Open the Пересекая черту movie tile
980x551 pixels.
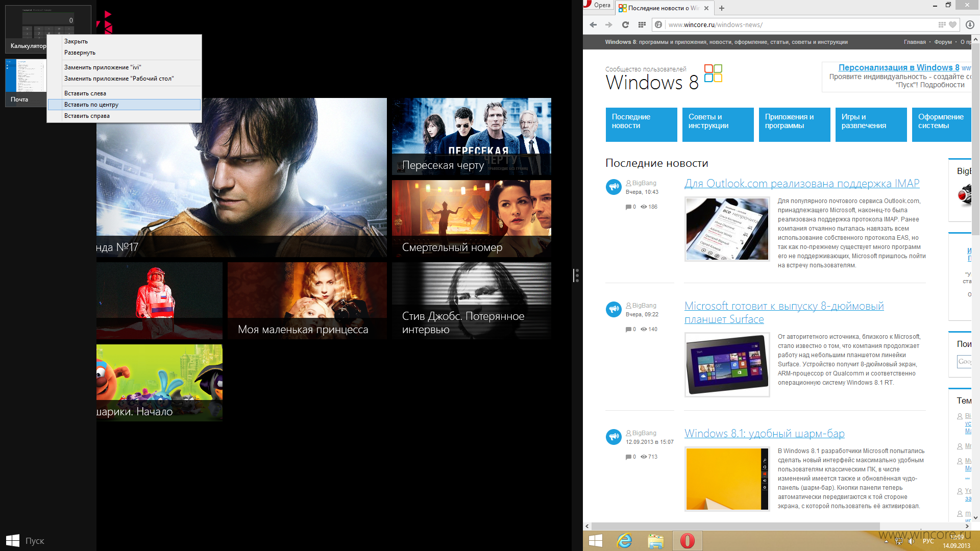pyautogui.click(x=472, y=137)
